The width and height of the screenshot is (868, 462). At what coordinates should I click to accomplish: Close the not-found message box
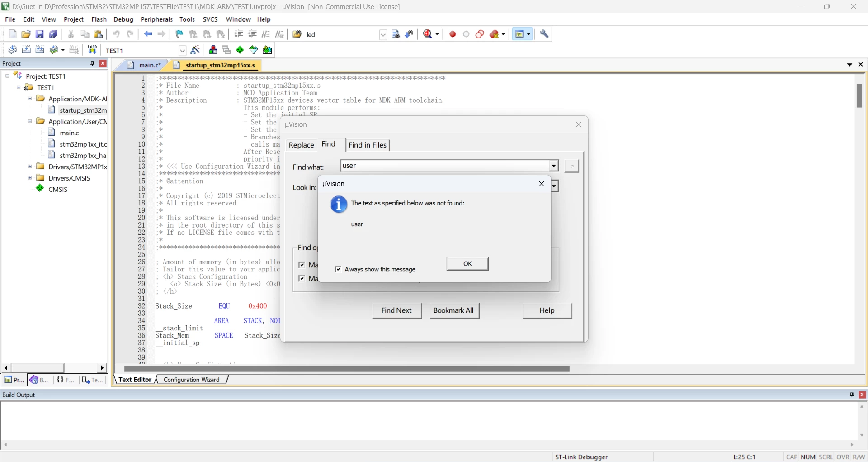tap(542, 184)
